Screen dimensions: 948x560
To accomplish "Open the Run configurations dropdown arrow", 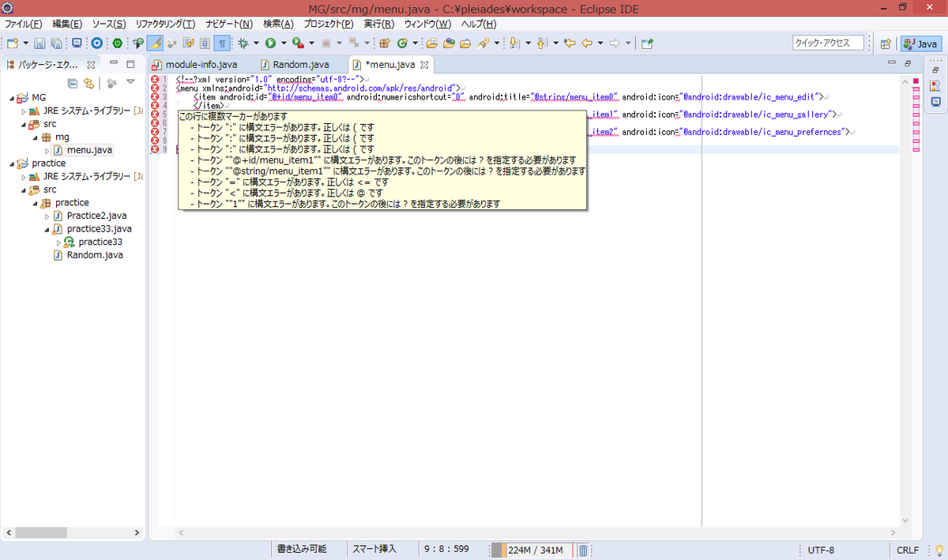I will pos(284,43).
